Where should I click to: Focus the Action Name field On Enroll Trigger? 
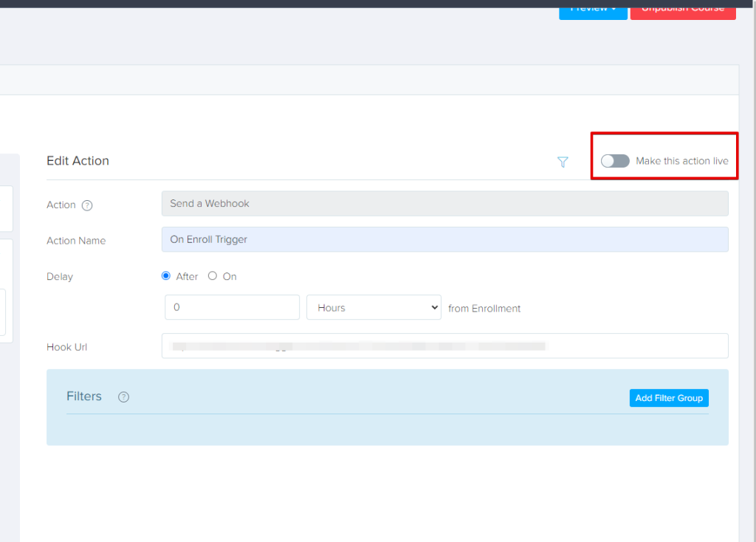pos(444,239)
